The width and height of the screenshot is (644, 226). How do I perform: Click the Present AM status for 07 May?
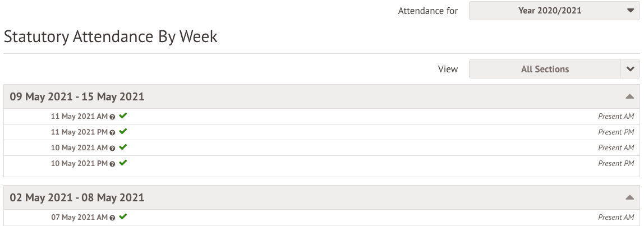click(615, 218)
